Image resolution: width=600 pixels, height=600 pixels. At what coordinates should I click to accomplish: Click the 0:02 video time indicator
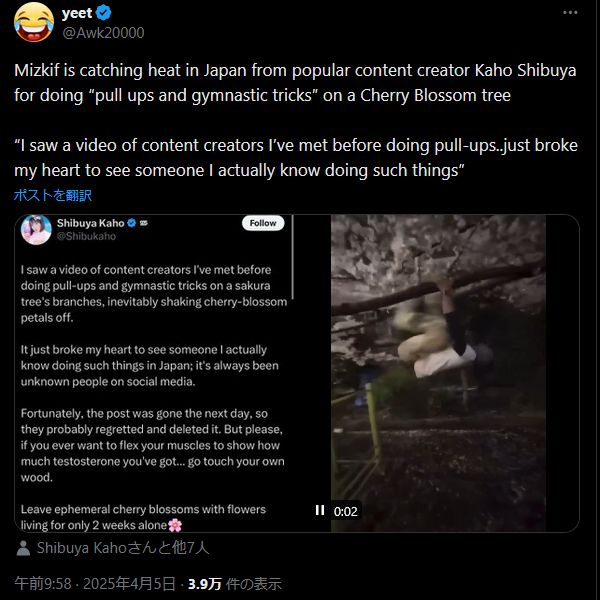(346, 511)
